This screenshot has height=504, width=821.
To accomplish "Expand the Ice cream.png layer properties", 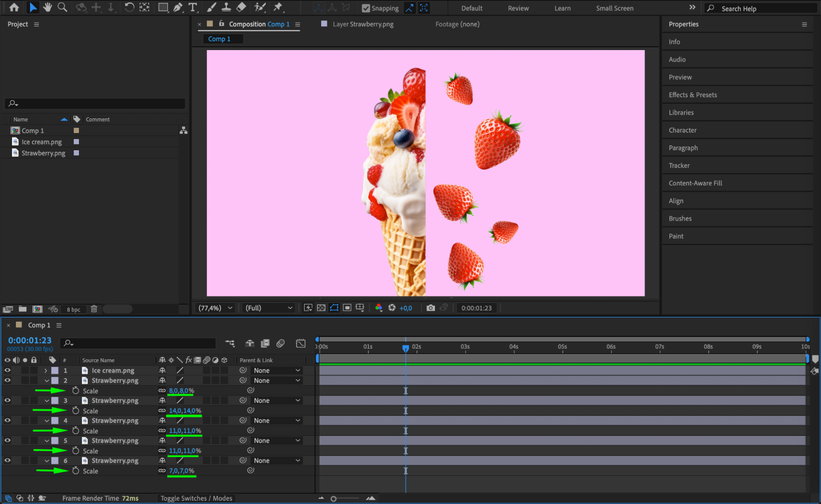I will 46,370.
